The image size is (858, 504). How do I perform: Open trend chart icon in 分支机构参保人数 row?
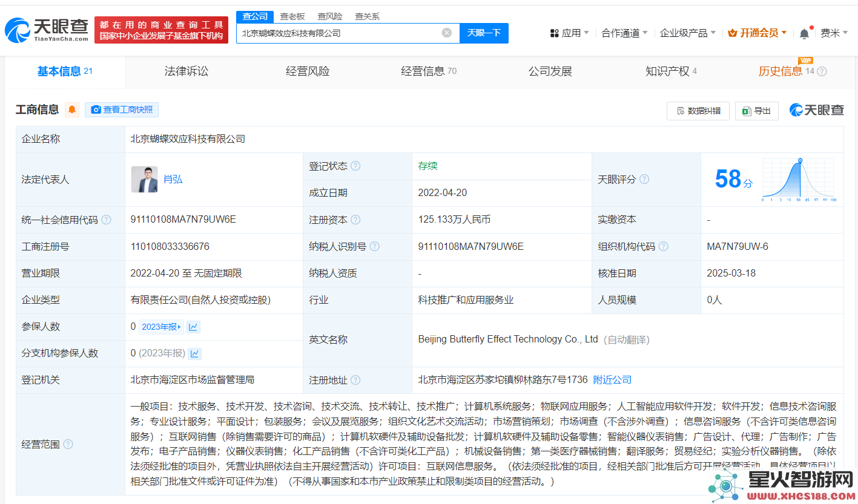point(195,353)
